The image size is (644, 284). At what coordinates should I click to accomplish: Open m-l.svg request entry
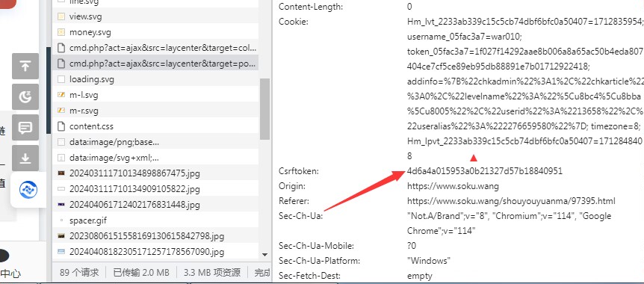coord(155,95)
